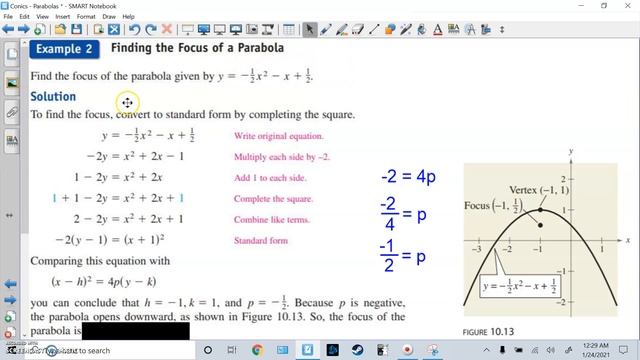Redo the last action

point(151,29)
